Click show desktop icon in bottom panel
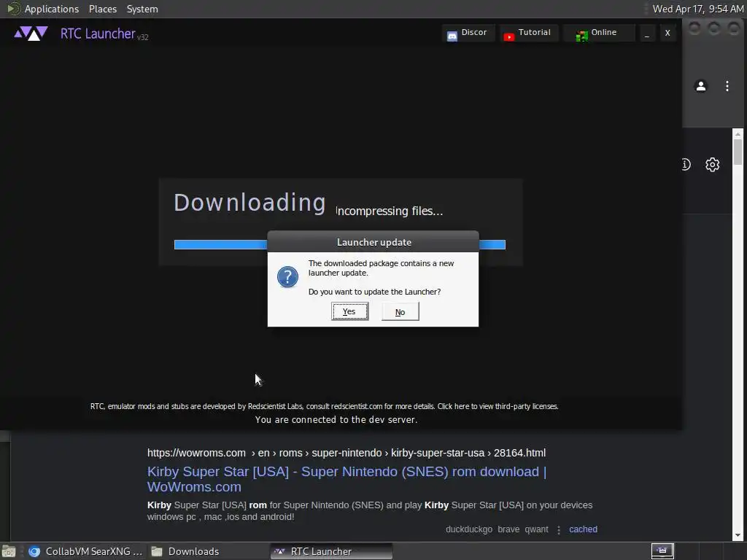The height and width of the screenshot is (560, 747). pos(9,552)
